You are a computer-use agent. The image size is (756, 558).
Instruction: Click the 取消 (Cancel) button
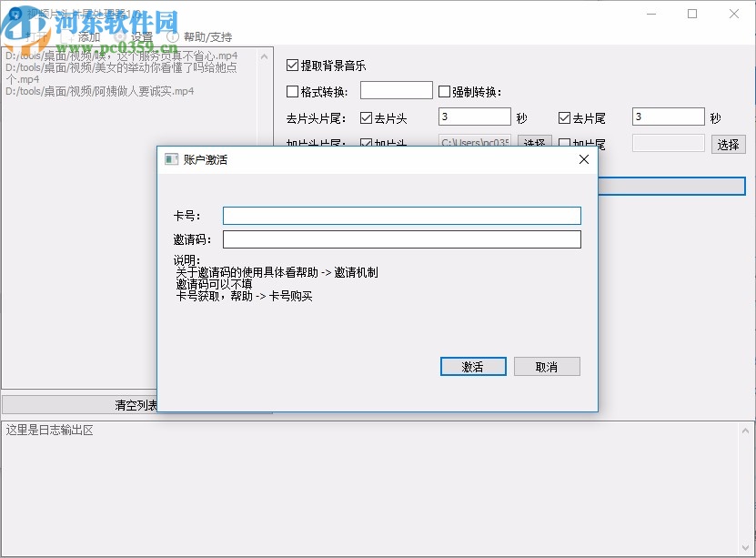pos(547,366)
